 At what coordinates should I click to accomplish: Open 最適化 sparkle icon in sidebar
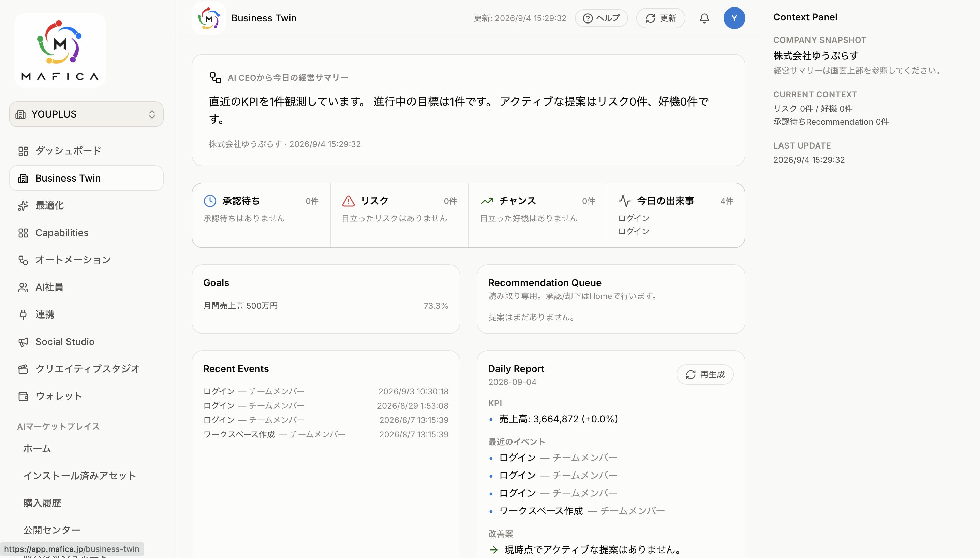tap(23, 205)
